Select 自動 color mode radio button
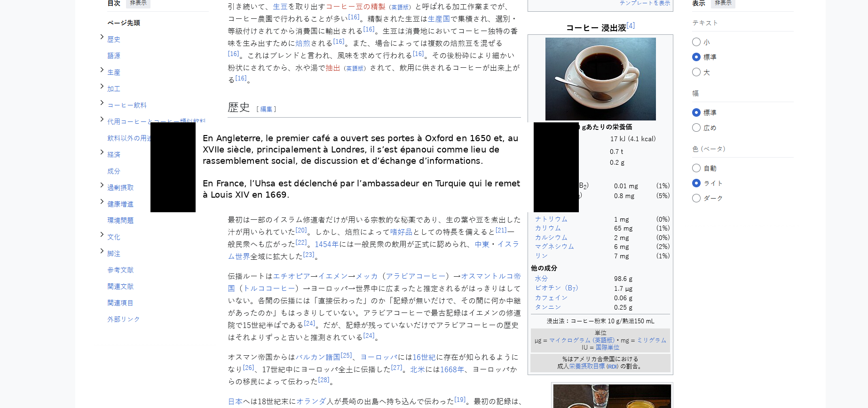The image size is (868, 408). (696, 168)
